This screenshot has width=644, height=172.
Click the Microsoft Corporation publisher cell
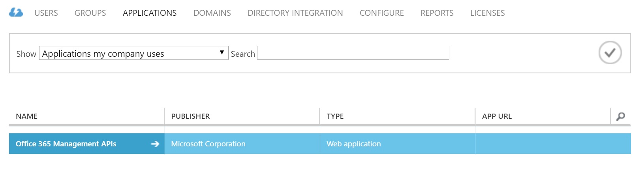(x=242, y=144)
